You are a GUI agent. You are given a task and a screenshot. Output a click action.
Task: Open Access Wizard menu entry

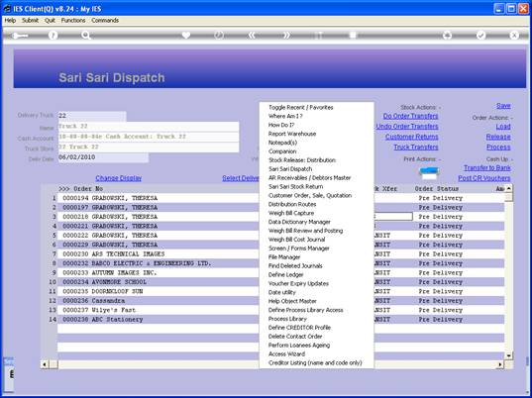(286, 354)
